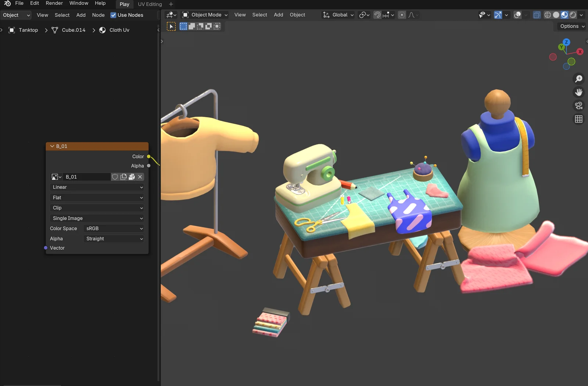Open the sRGB Color Space dropdown

click(113, 228)
